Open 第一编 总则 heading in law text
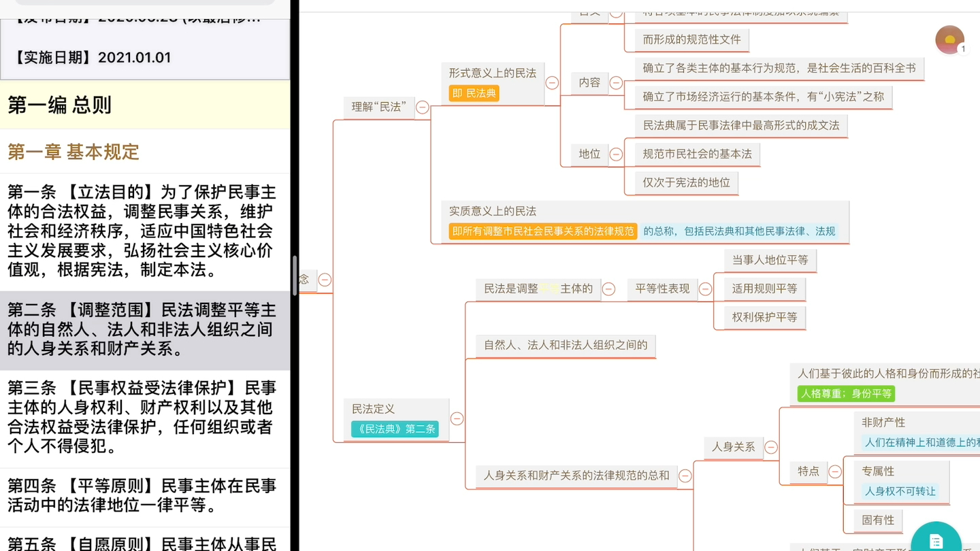 (x=145, y=105)
